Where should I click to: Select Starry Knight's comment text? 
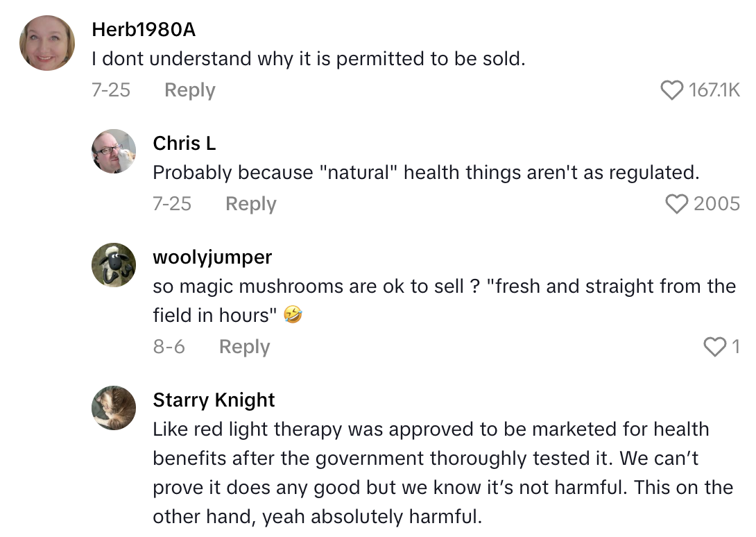point(430,472)
